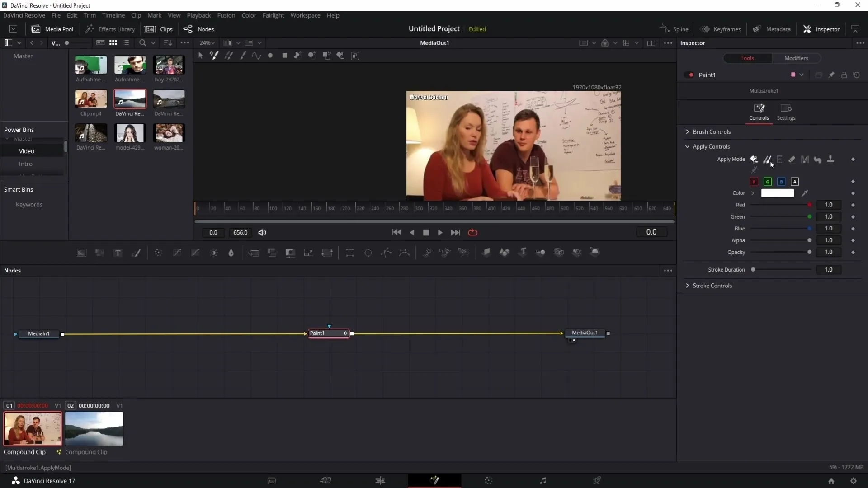Toggle the Blue channel button on

click(781, 182)
